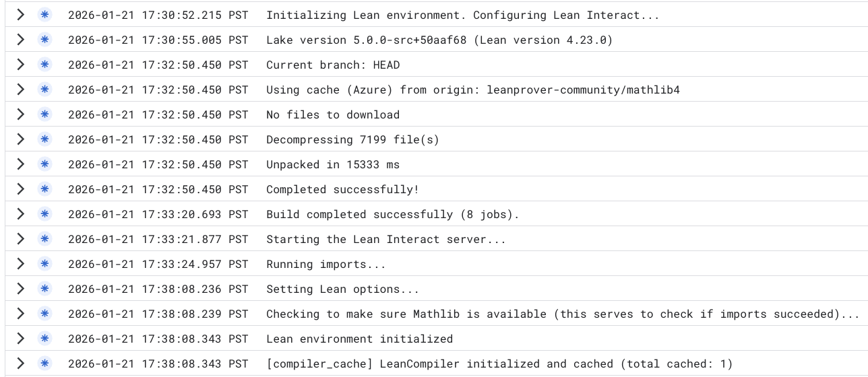Click severity icon on 'Running imports...' row

click(44, 264)
